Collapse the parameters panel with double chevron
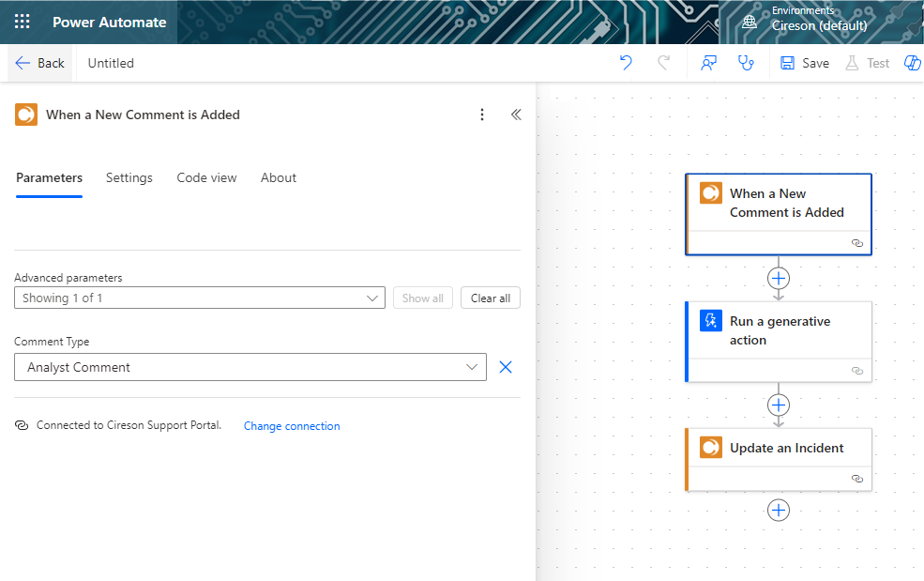 tap(516, 115)
